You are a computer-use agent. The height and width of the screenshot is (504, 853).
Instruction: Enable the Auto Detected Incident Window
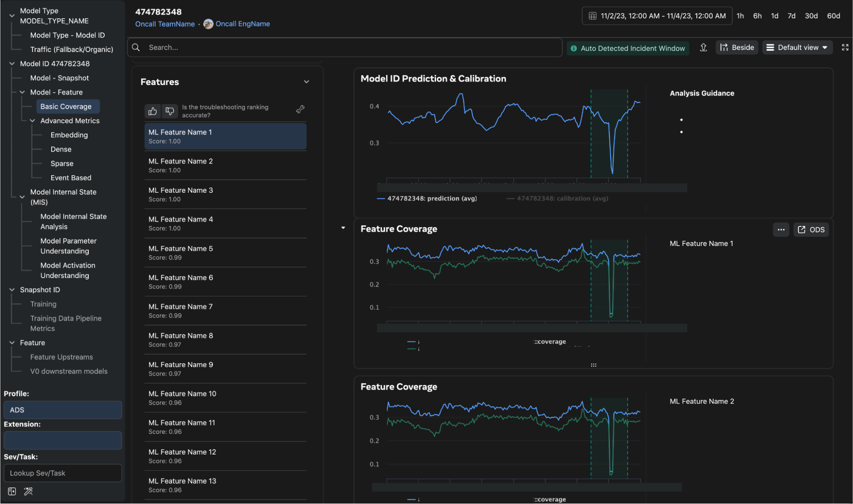[x=627, y=48]
